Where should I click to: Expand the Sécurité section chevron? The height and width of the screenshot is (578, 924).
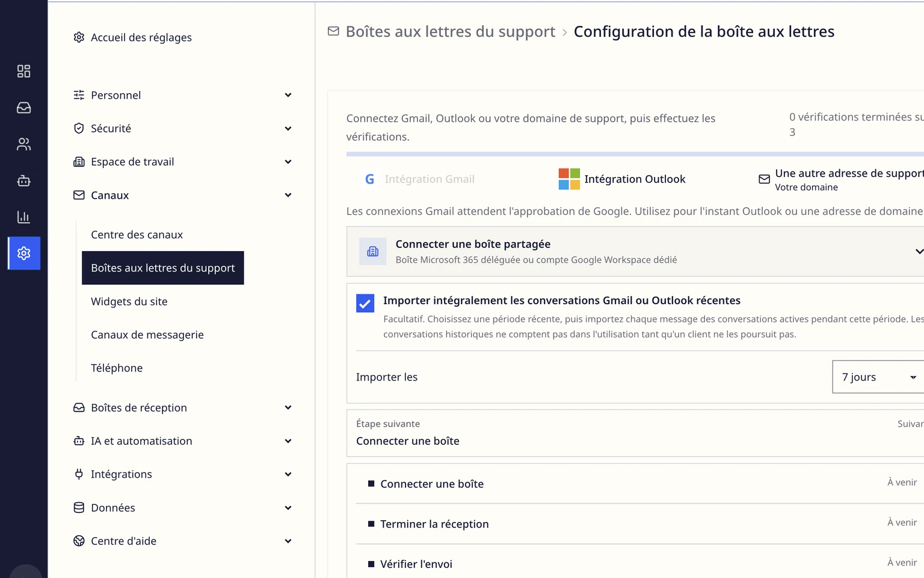[288, 128]
